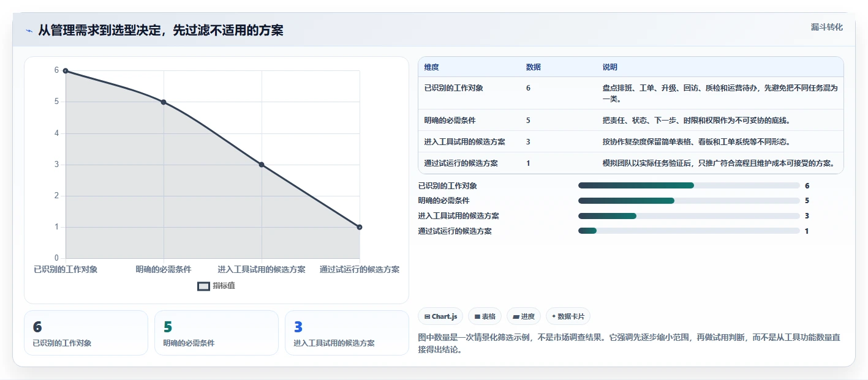This screenshot has width=868, height=380.
Task: Open the stat card showing 5
Action: click(x=216, y=333)
